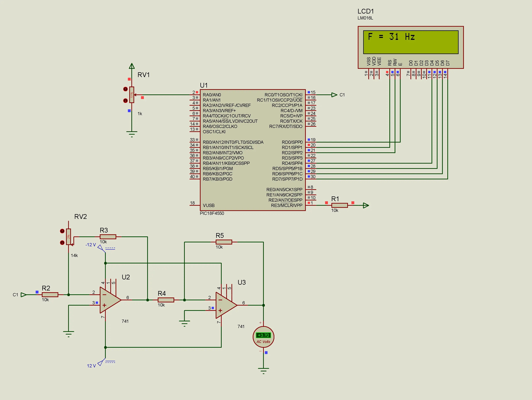Select power terminal right of R1

click(x=366, y=205)
